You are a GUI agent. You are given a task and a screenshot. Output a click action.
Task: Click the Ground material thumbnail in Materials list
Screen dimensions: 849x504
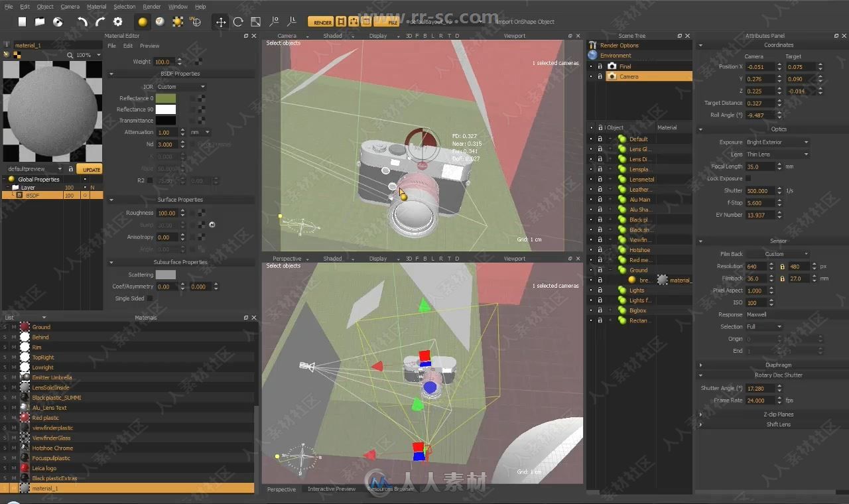point(25,327)
